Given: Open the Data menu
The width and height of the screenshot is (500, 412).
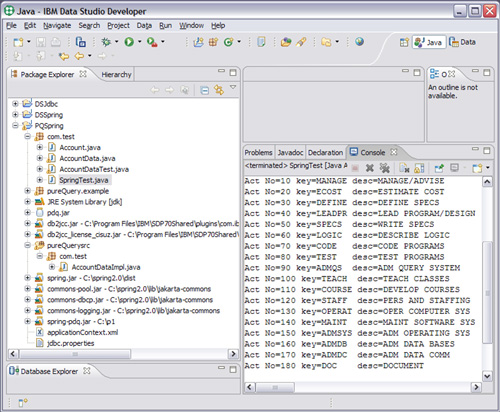Looking at the screenshot, I should [x=144, y=26].
